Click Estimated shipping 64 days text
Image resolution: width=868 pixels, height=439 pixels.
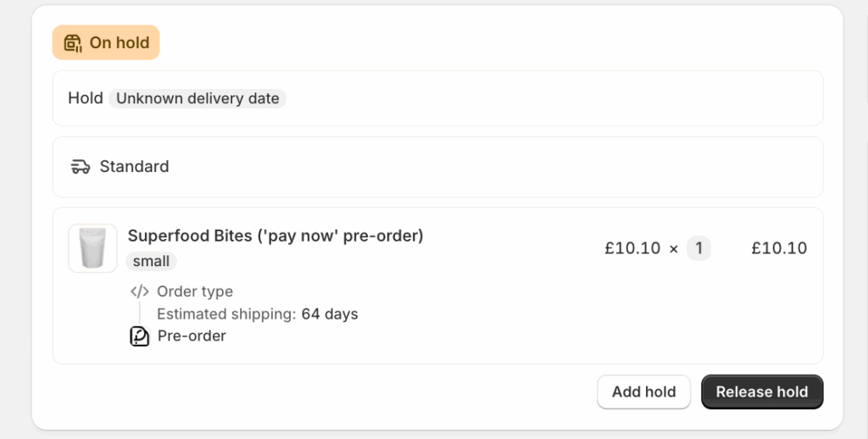coord(257,314)
